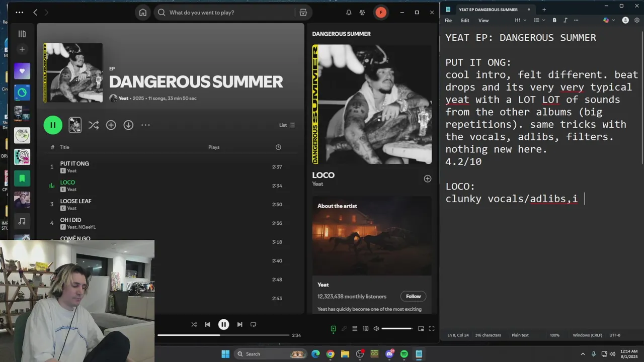Enable shuffle for Dangerous Summer album
The image size is (644, 362).
click(x=94, y=125)
